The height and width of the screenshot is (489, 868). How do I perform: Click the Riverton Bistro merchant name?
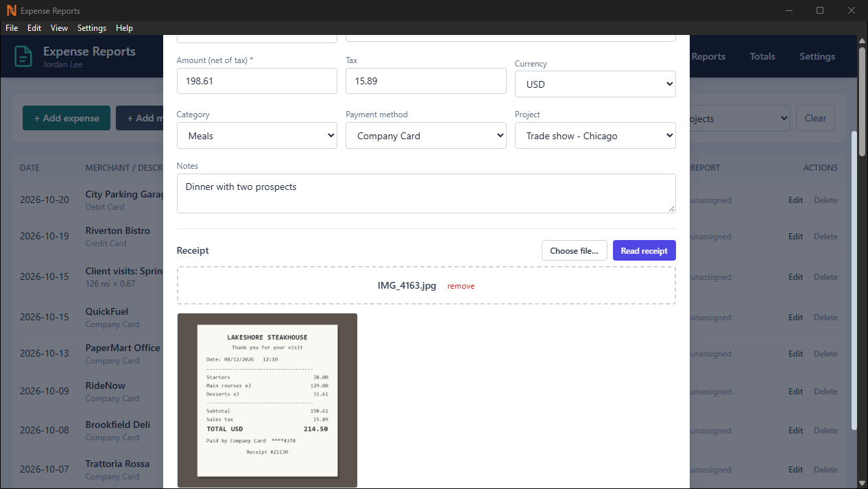point(118,230)
